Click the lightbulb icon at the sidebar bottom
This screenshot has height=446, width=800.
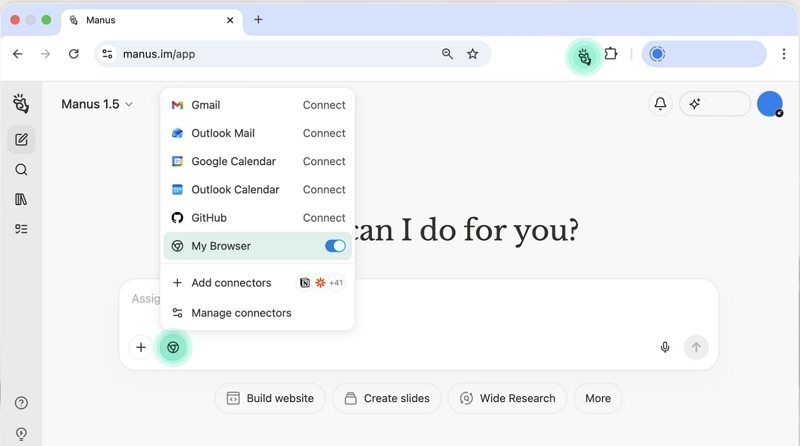(21, 434)
